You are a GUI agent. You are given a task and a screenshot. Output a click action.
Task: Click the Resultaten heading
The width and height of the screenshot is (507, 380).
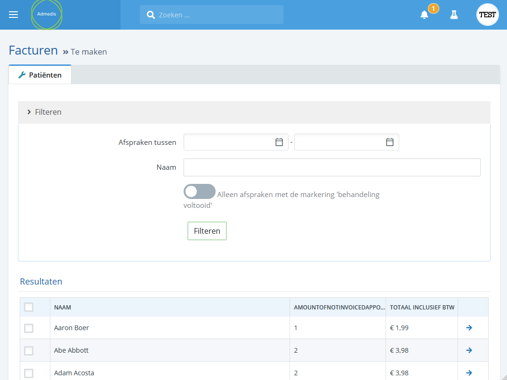41,282
